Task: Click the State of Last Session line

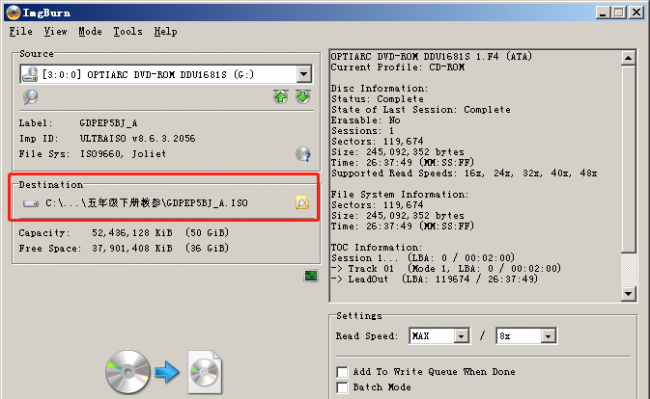Action: tap(421, 110)
